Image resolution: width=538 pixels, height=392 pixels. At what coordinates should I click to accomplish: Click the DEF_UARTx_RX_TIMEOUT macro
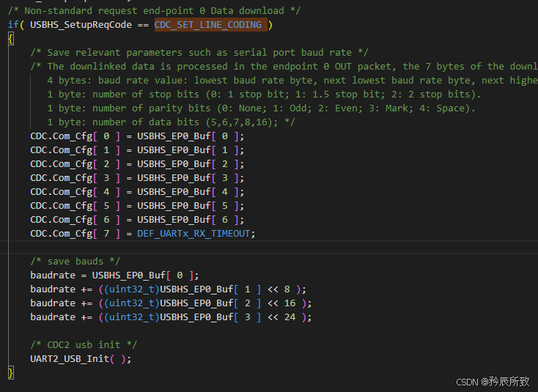tap(194, 234)
